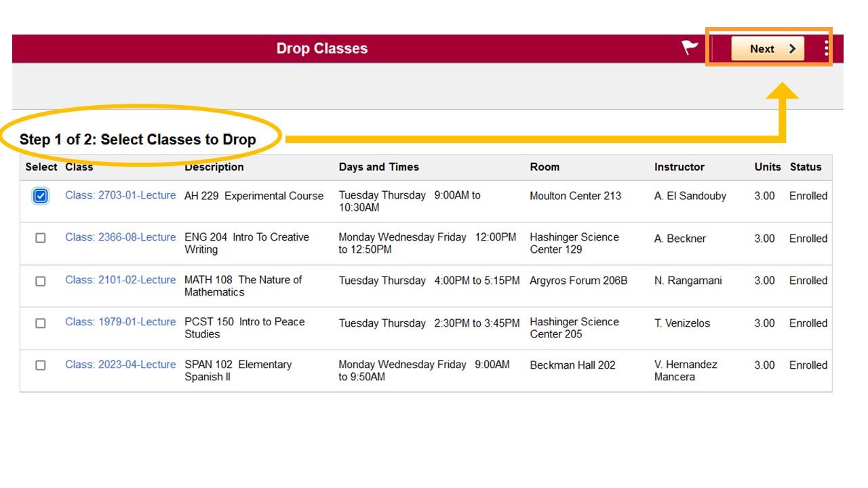
Task: Click the Instructor column header
Action: point(679,167)
